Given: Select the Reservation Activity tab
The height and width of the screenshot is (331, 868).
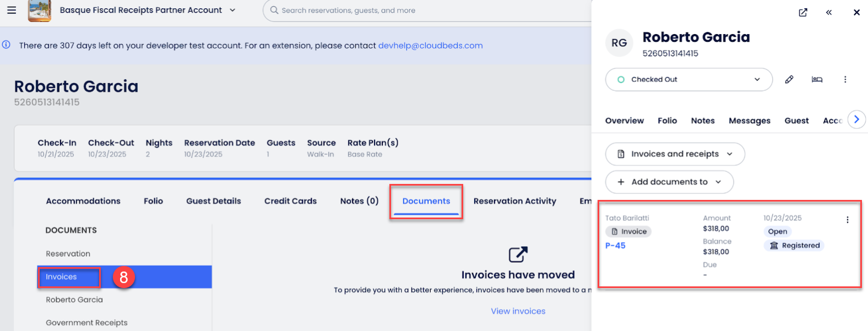Looking at the screenshot, I should click(514, 201).
